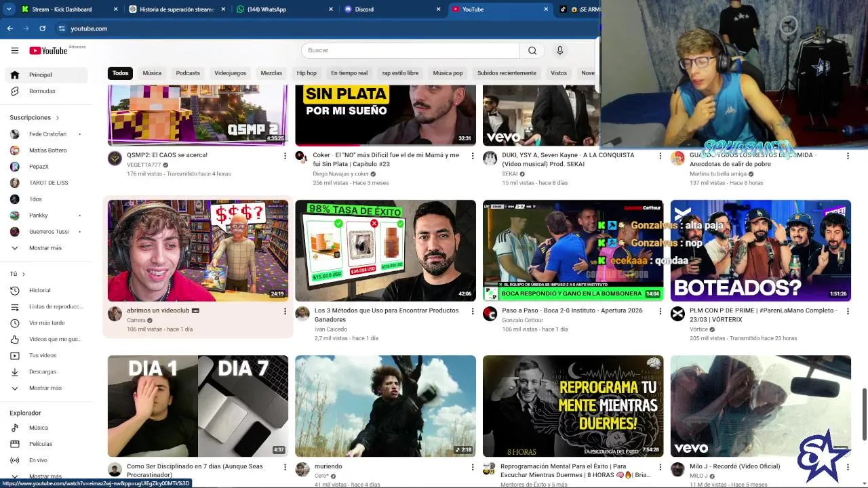The width and height of the screenshot is (868, 488).
Task: Open options menu for QSMP2 video
Action: click(x=285, y=156)
